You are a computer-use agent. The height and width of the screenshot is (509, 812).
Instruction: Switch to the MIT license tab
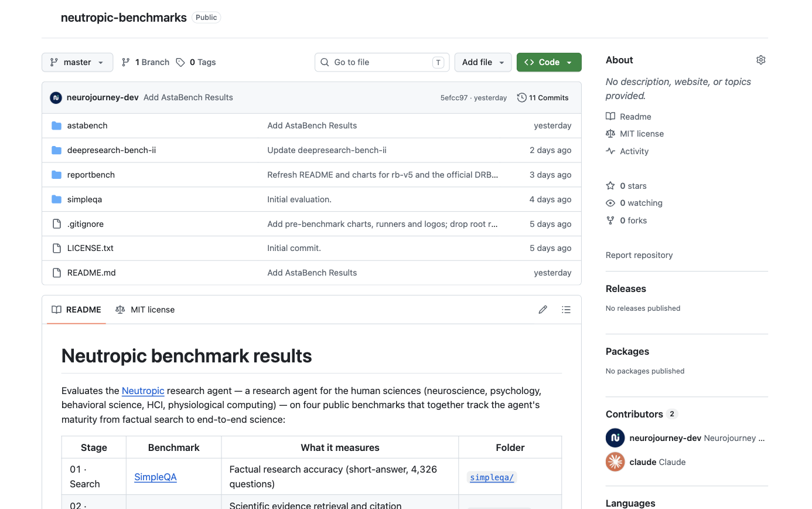point(145,310)
